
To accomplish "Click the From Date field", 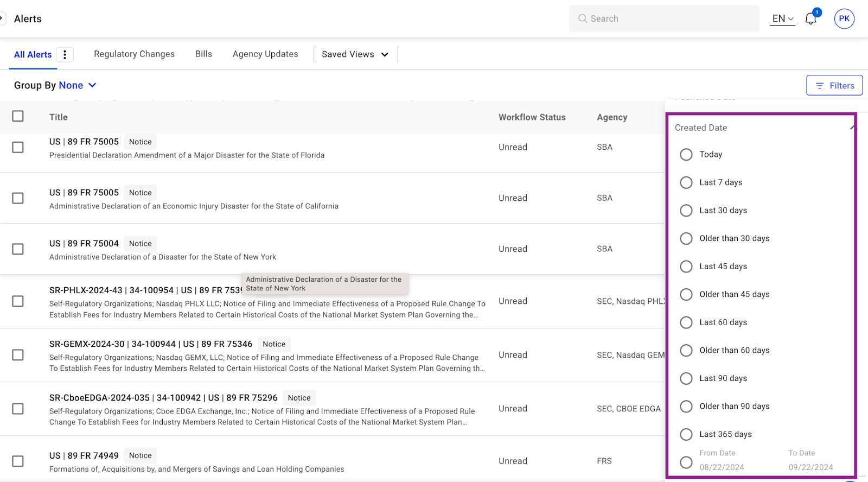I will pos(722,467).
